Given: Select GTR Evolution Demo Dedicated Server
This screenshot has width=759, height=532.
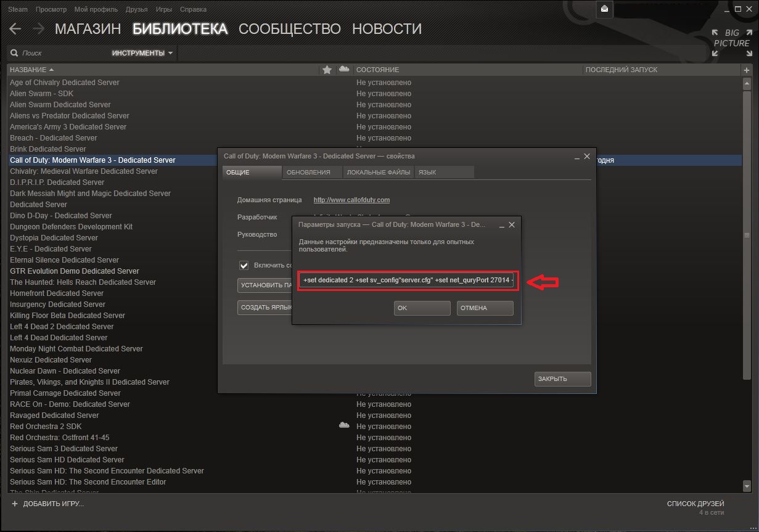Looking at the screenshot, I should (x=75, y=271).
